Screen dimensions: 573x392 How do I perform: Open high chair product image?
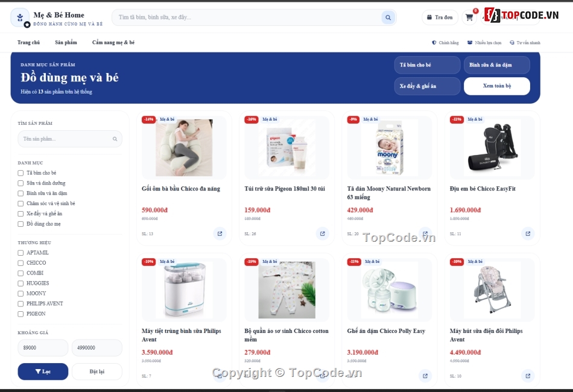[492, 289]
